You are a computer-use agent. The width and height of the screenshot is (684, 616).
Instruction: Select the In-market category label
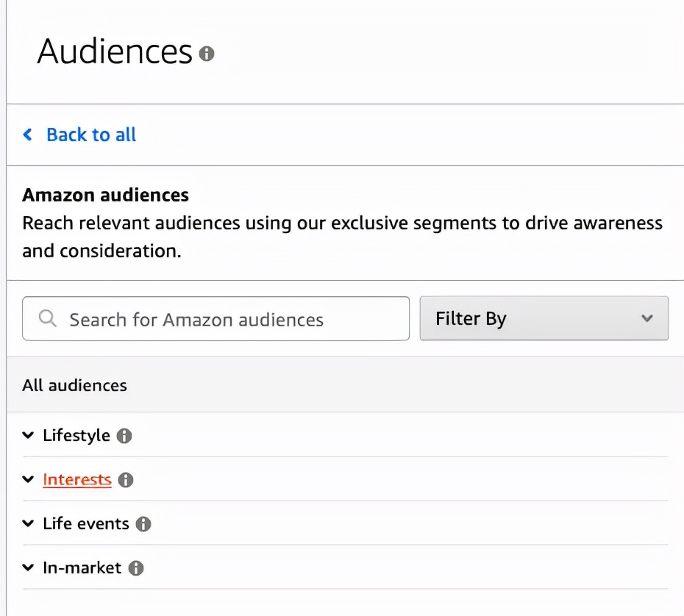point(82,567)
